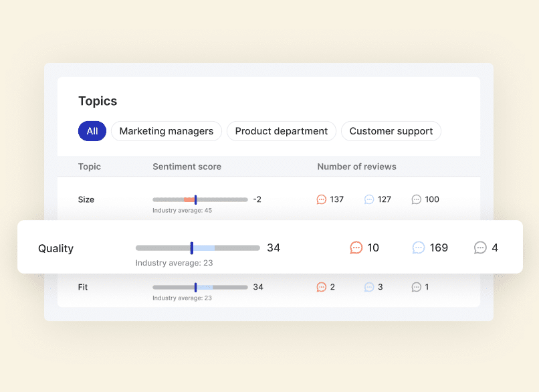Click the red negative reviews icon in Fit row
539x392 pixels.
[x=322, y=287]
